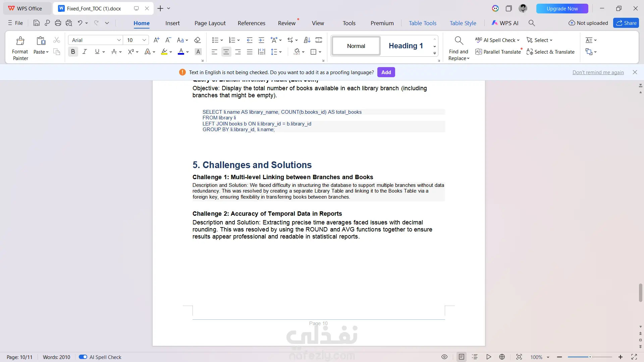644x362 pixels.
Task: Click the Full screen icon in status bar
Action: tap(634, 357)
